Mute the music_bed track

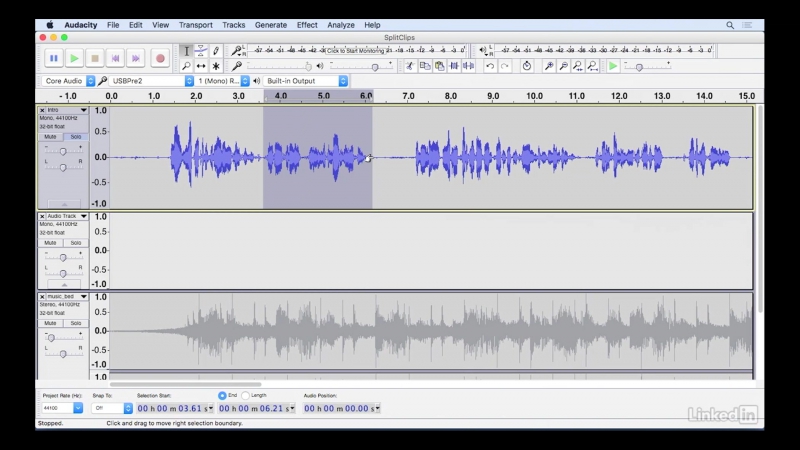pyautogui.click(x=50, y=323)
